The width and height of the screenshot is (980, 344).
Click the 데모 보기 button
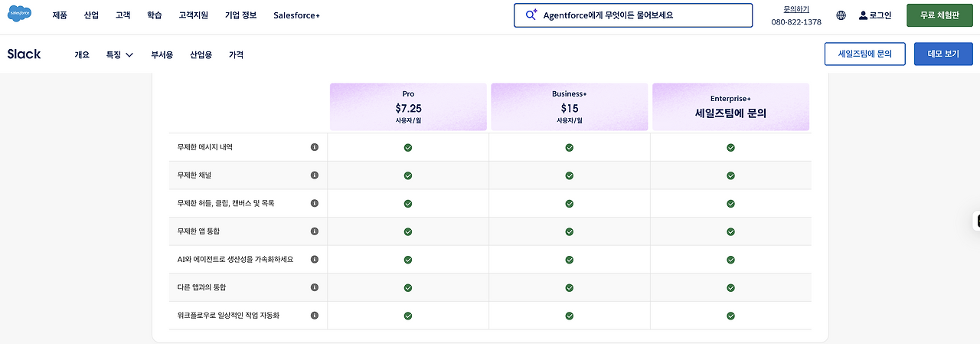tap(943, 54)
